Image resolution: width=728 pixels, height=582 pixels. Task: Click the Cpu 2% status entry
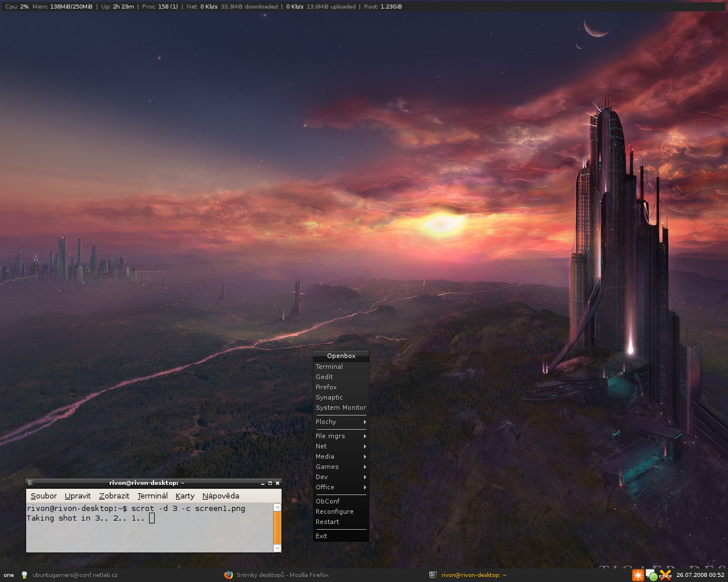point(17,7)
